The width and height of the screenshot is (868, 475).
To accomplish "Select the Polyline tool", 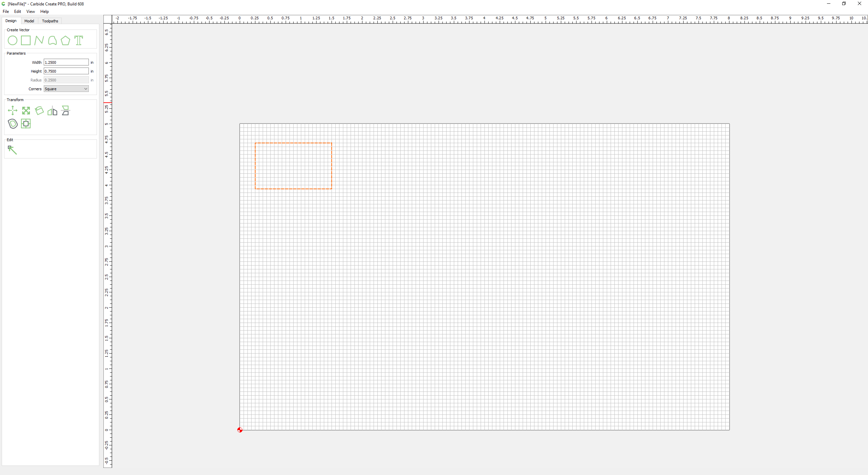I will tap(39, 41).
